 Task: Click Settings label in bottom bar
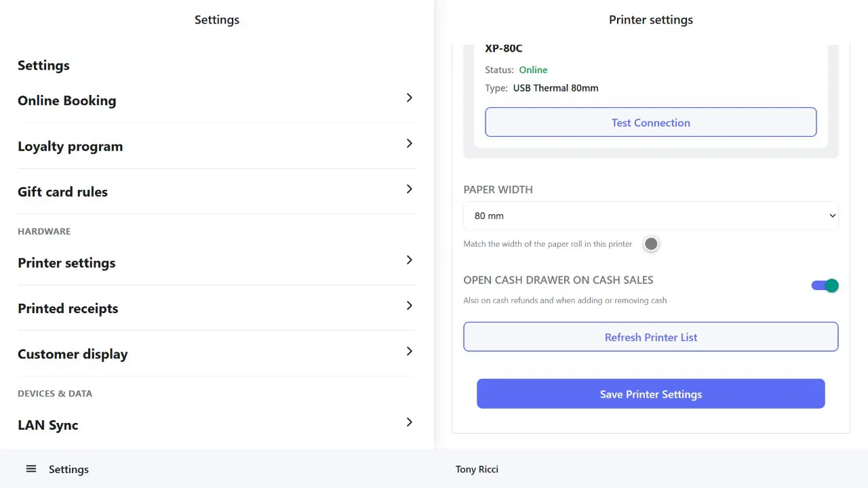68,469
